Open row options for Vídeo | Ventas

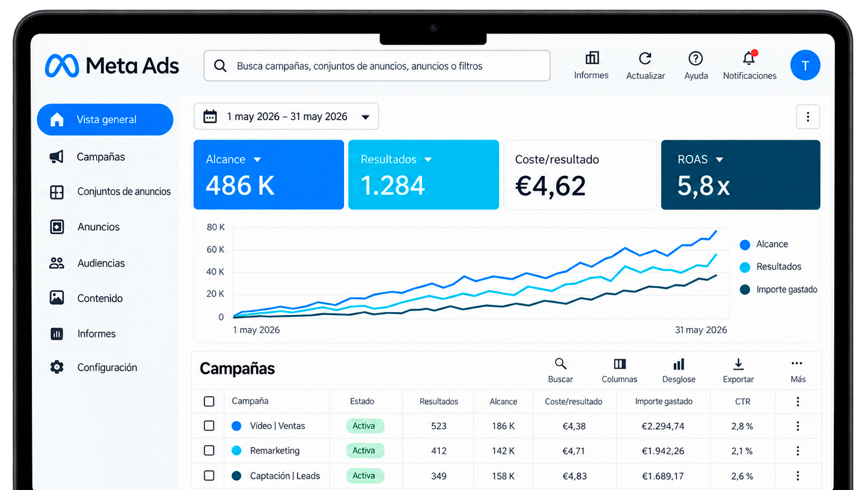pyautogui.click(x=798, y=426)
